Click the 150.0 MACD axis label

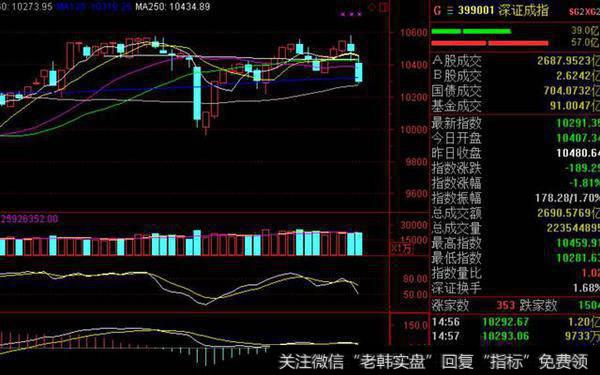click(x=416, y=326)
